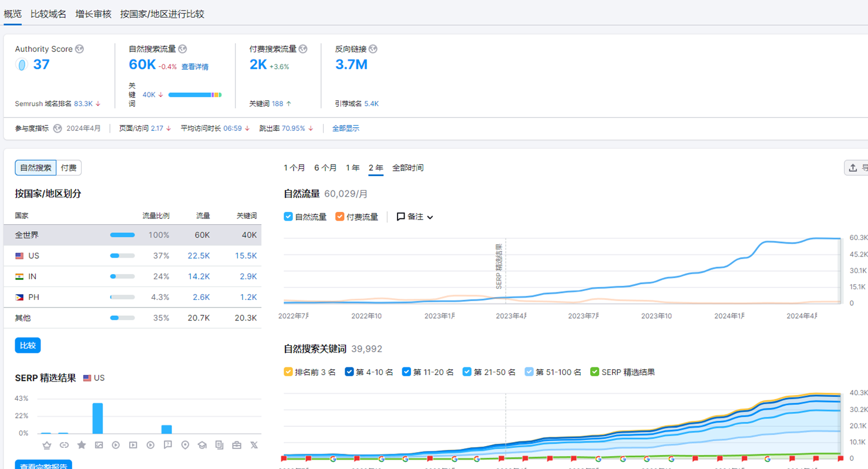Switch to the 比较域名 tab
Image resolution: width=868 pixels, height=469 pixels.
tap(48, 14)
